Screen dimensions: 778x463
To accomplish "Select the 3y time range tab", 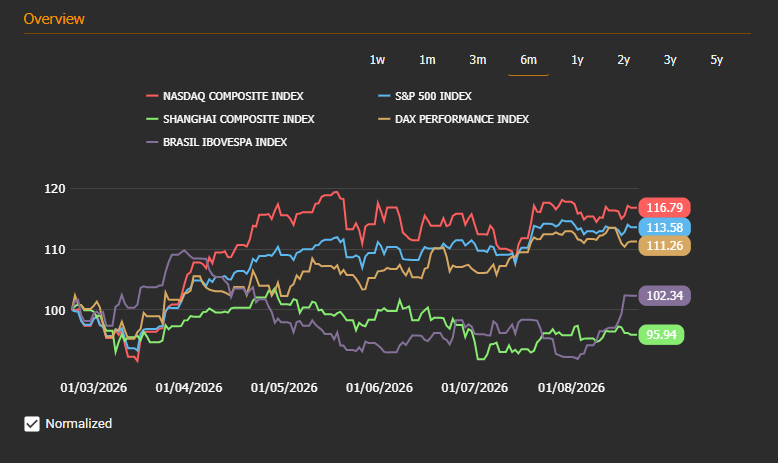I will click(670, 60).
